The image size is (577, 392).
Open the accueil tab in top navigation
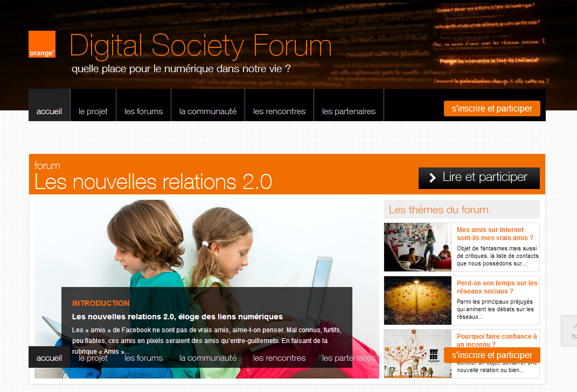click(50, 111)
